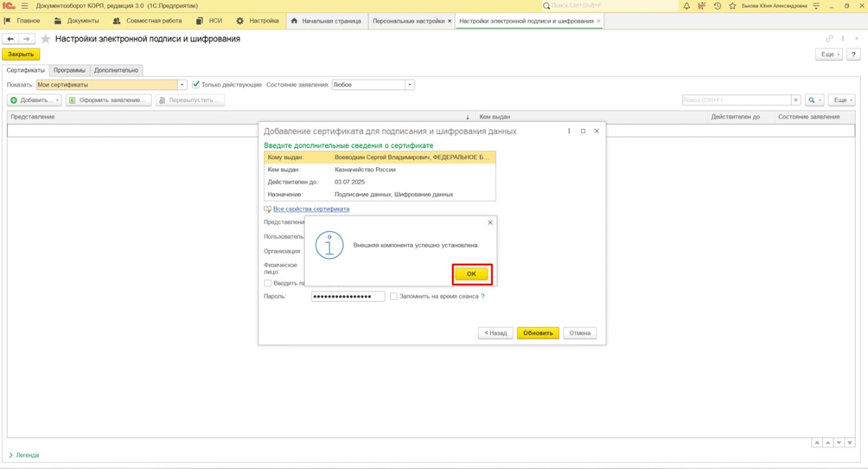Screen dimensions: 868x469
Task: Click the question mark hint after Запомнить
Action: click(x=482, y=297)
